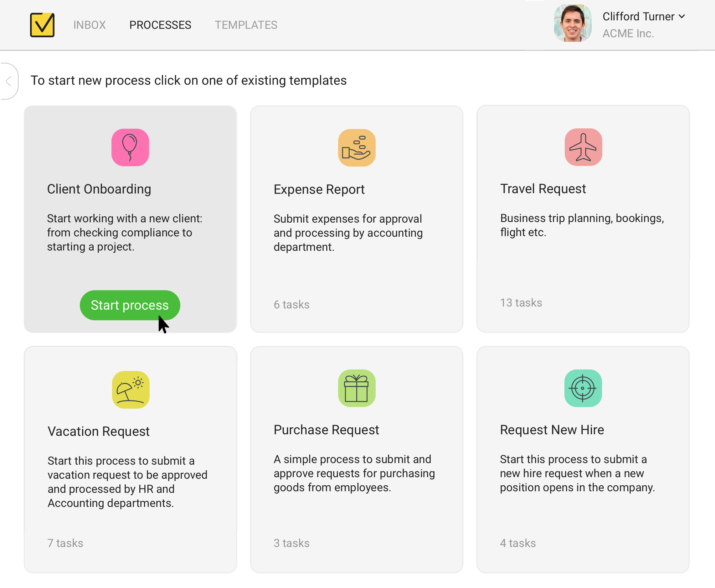Click the orange Expense Report hand icon
This screenshot has width=715, height=588.
click(356, 148)
